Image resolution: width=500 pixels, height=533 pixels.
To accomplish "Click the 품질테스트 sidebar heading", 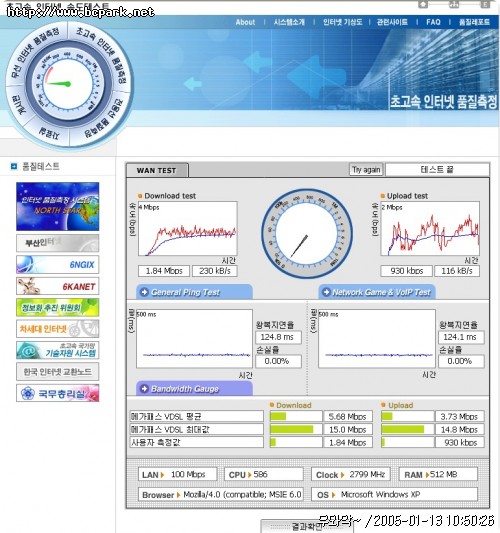I will point(41,166).
